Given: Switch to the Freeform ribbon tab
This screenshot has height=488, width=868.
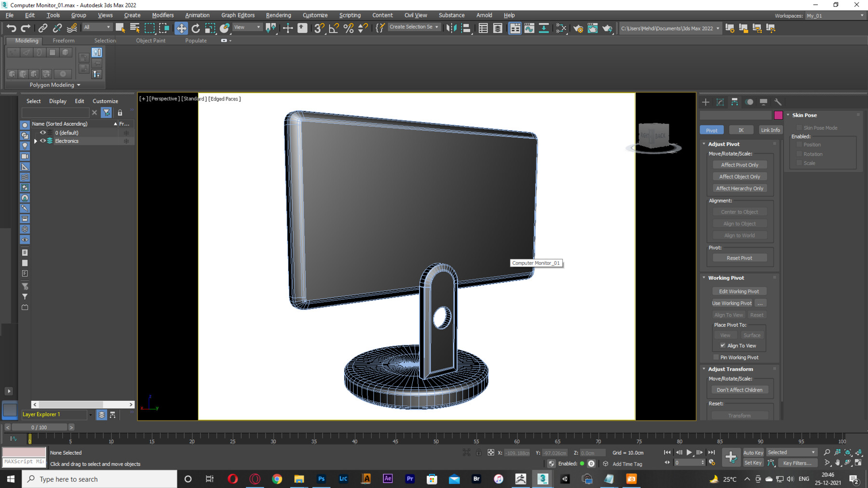Looking at the screenshot, I should tap(64, 40).
